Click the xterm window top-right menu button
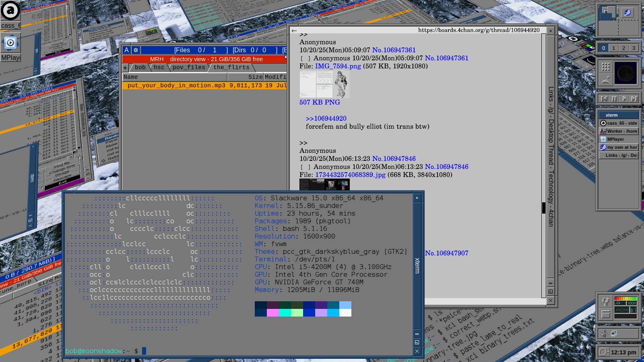This screenshot has height=362, width=644. coord(417,198)
